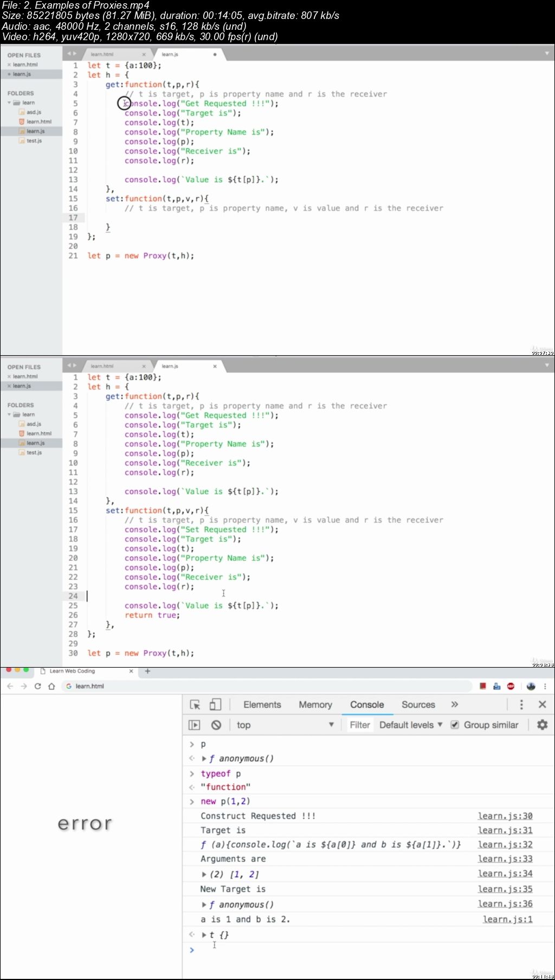Click line 30 "let p = new Proxy(t,h);"

[141, 653]
